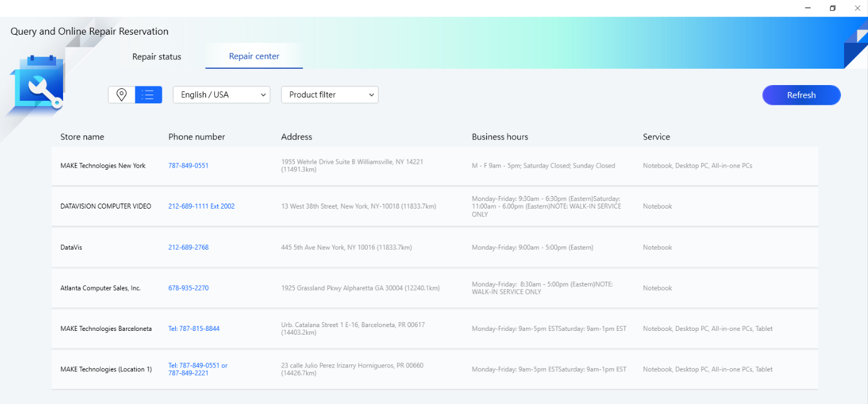Click phone link 212-689-1111 Ext 2002
Viewport: 868px width, 404px height.
coord(202,206)
